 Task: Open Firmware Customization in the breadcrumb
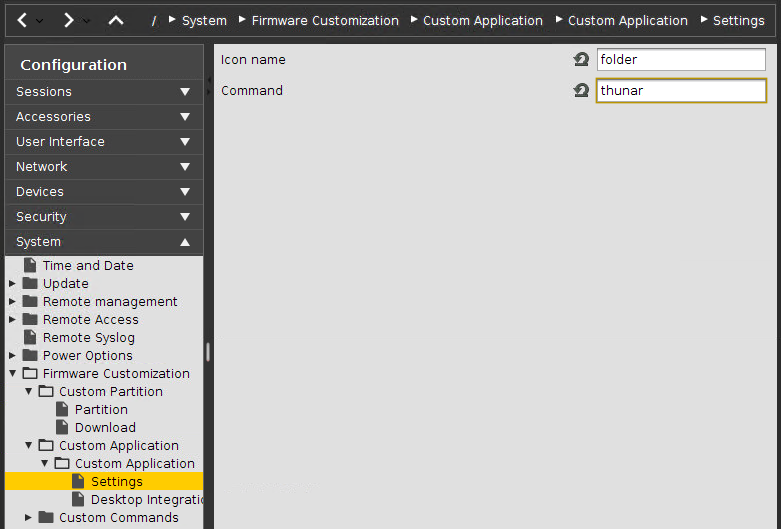pyautogui.click(x=324, y=21)
